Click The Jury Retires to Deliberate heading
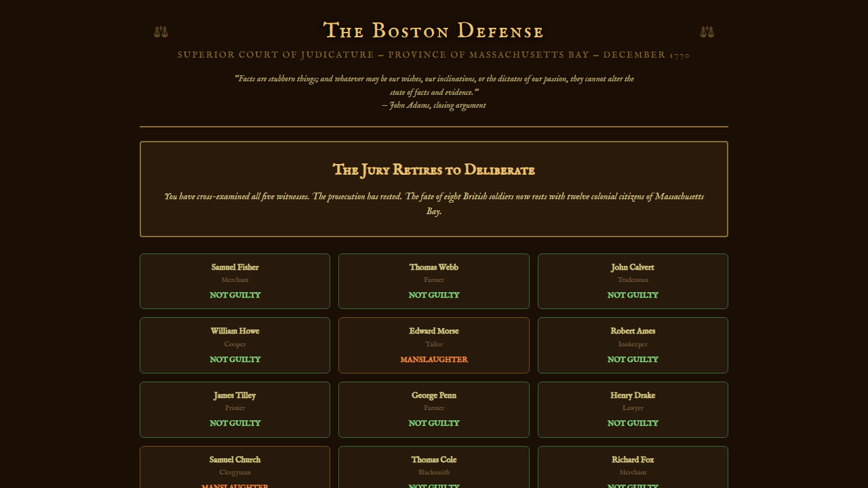Image resolution: width=868 pixels, height=488 pixels. [x=434, y=169]
